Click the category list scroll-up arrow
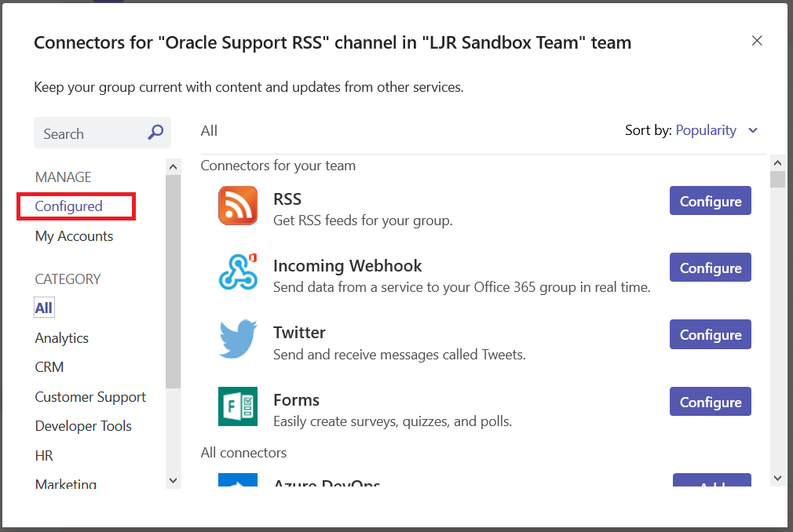 coord(173,166)
